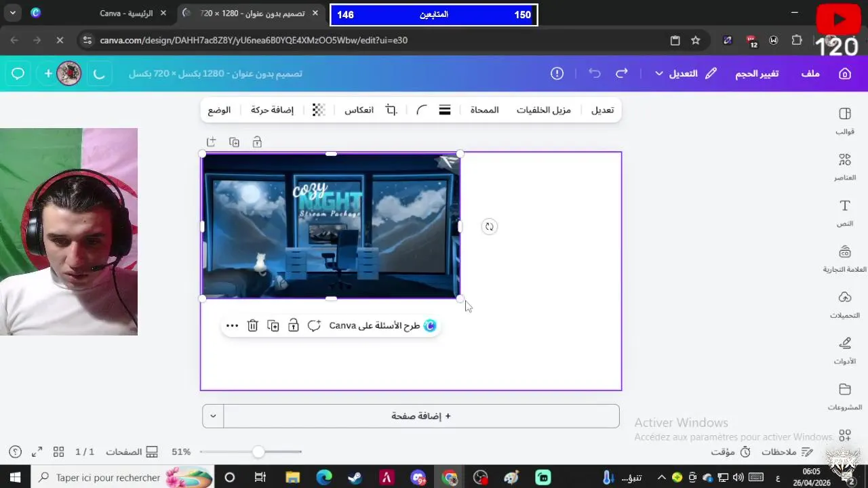The width and height of the screenshot is (868, 488).
Task: Open transparency checkerboard option
Action: point(318,110)
